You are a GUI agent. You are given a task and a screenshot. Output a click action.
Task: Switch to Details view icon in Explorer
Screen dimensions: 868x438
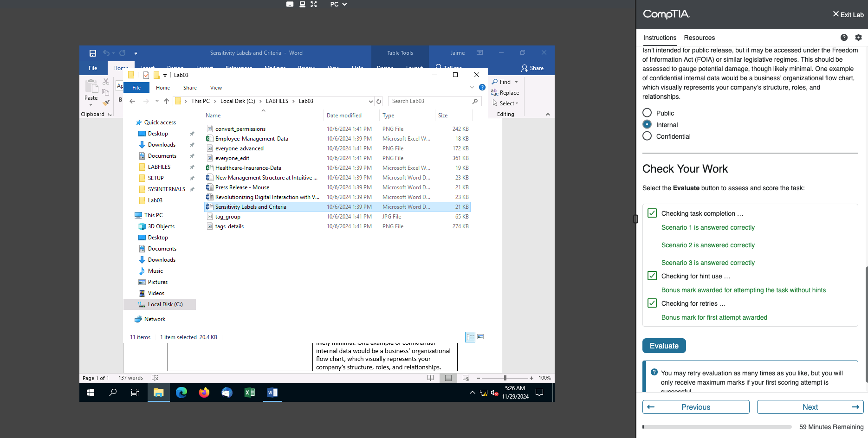[470, 337]
